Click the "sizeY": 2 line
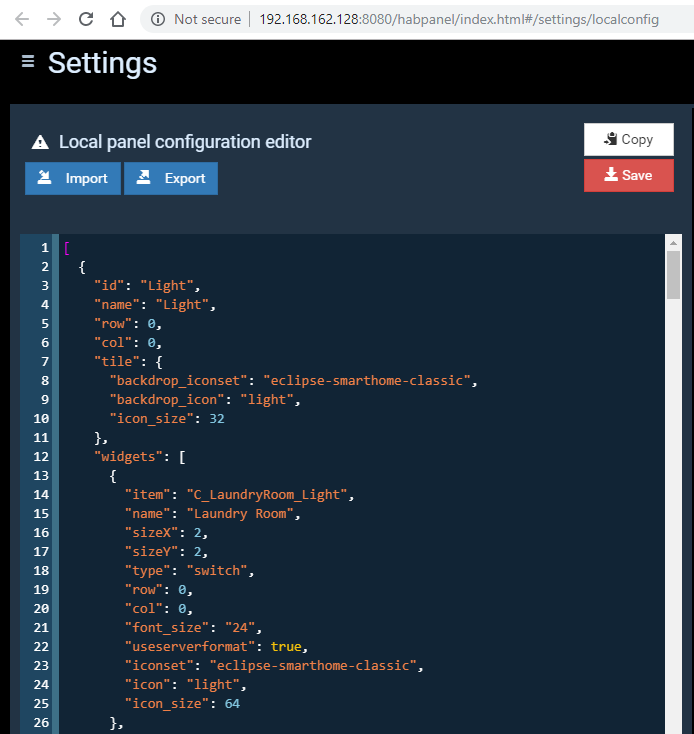Image resolution: width=694 pixels, height=734 pixels. [x=166, y=551]
